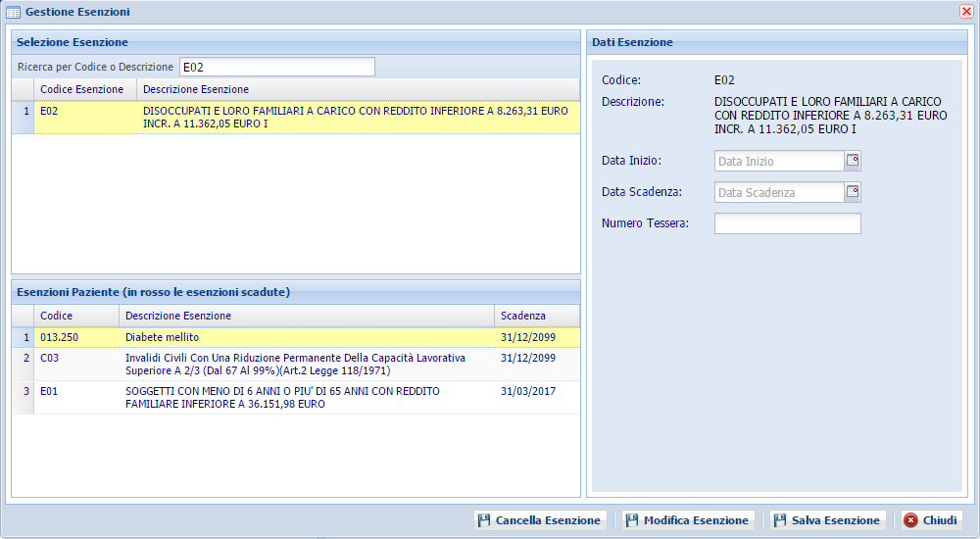Click the Scadenza column header
Image resolution: width=980 pixels, height=539 pixels.
pos(537,316)
